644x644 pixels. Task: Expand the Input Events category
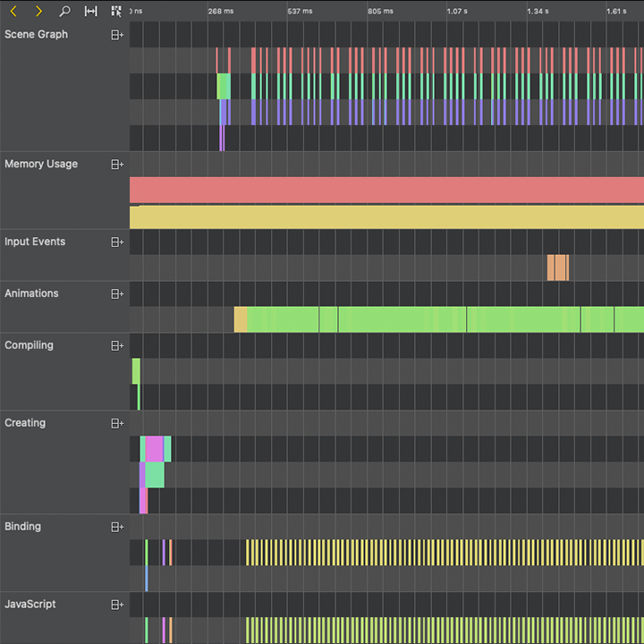116,242
